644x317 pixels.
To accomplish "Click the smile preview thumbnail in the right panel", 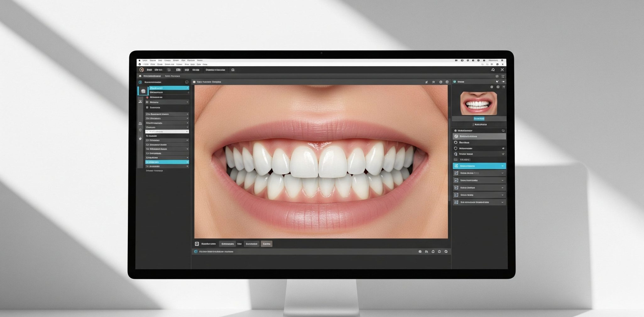I will click(x=478, y=103).
